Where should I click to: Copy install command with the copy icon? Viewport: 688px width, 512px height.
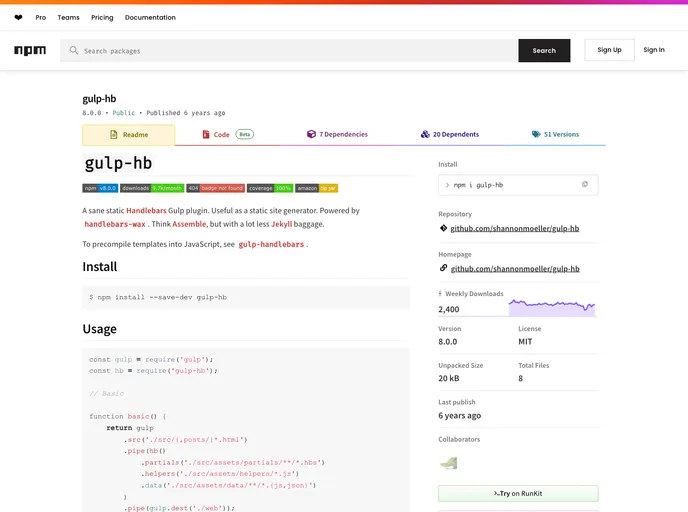click(x=584, y=184)
